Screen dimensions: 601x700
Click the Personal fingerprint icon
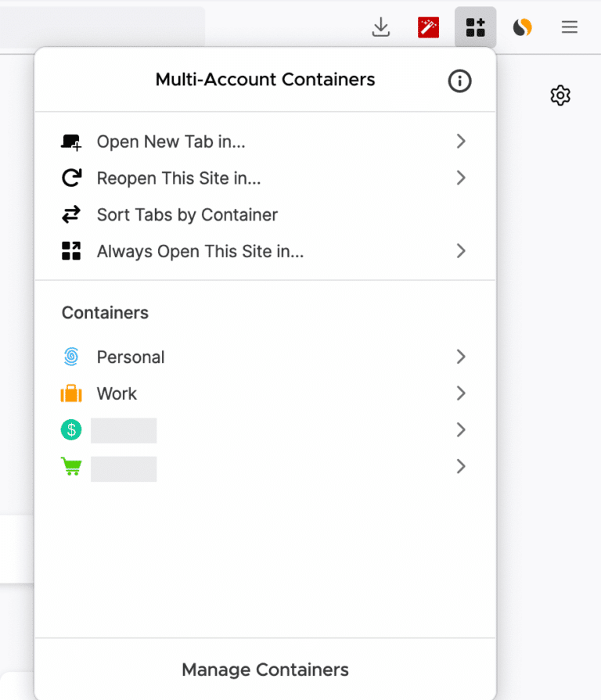pyautogui.click(x=71, y=357)
